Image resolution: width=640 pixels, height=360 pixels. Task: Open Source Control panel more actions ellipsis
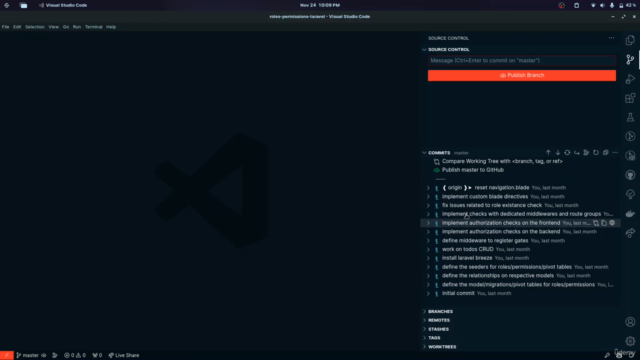(611, 38)
